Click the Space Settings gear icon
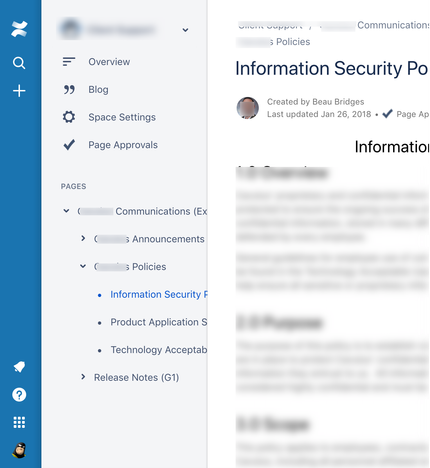The width and height of the screenshot is (430, 468). [x=69, y=117]
